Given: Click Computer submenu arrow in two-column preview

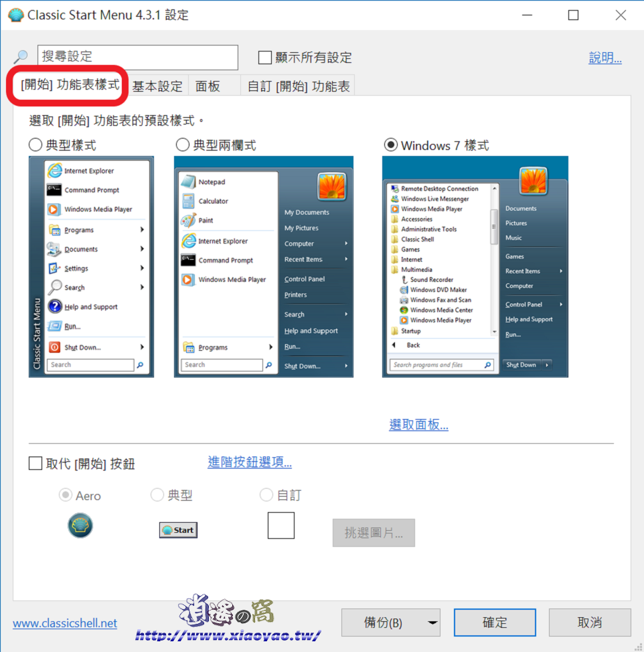Looking at the screenshot, I should pyautogui.click(x=346, y=243).
